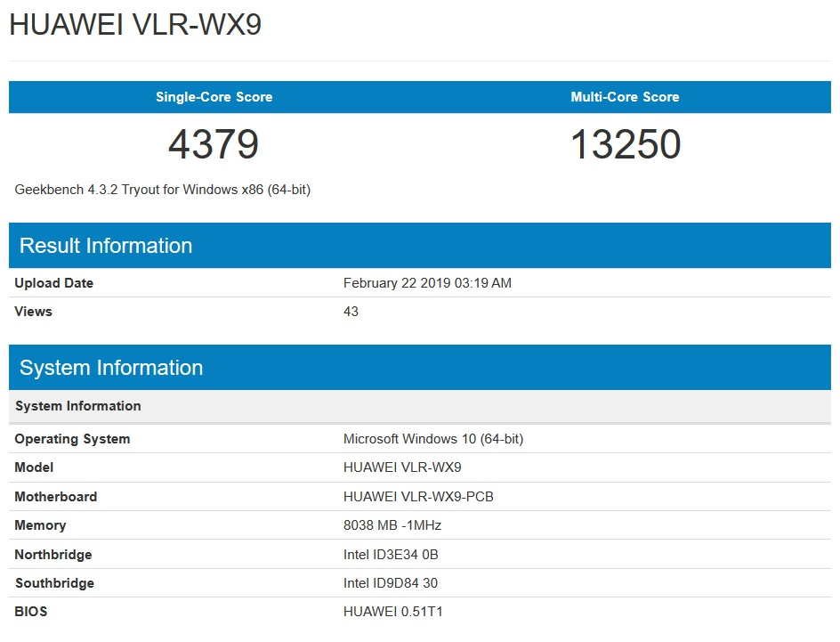Click the Upload Date label
The image size is (840, 642).
pyautogui.click(x=53, y=282)
